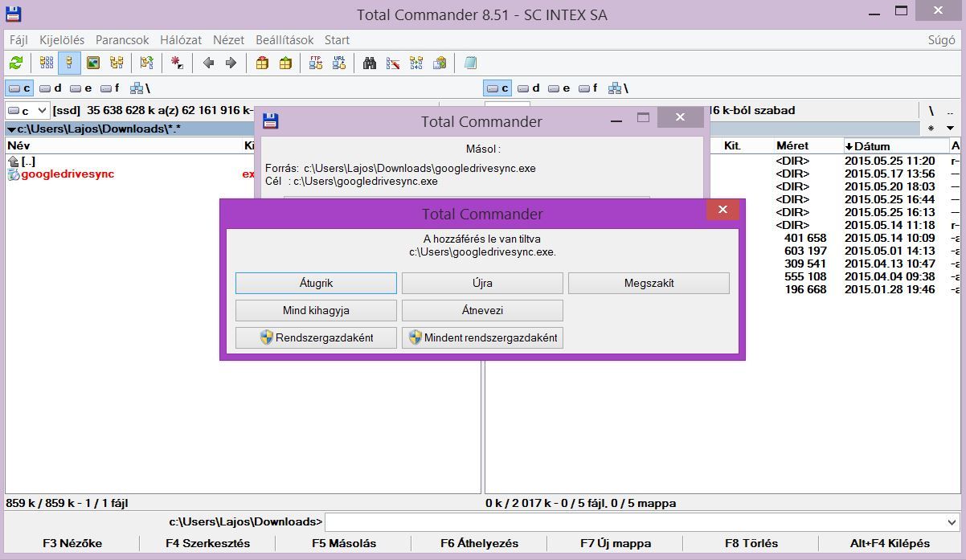Viewport: 966px width, 560px height.
Task: Open the Beállítások menu
Action: [284, 39]
